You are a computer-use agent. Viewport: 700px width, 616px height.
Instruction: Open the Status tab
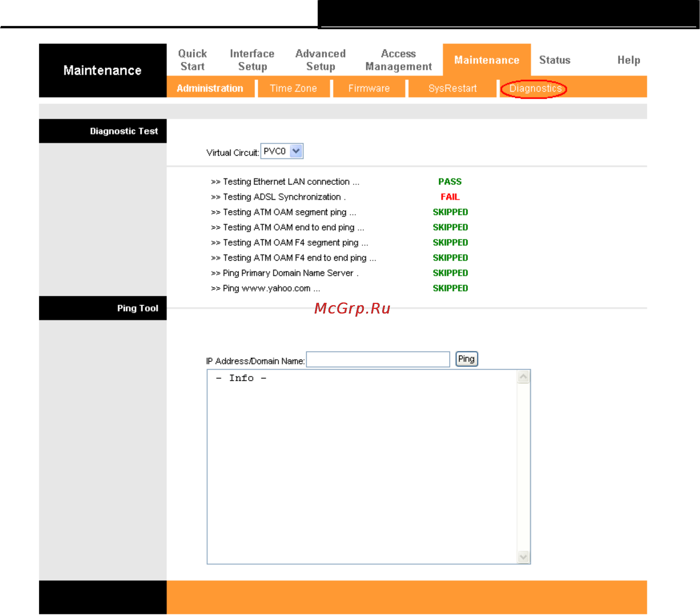point(554,60)
